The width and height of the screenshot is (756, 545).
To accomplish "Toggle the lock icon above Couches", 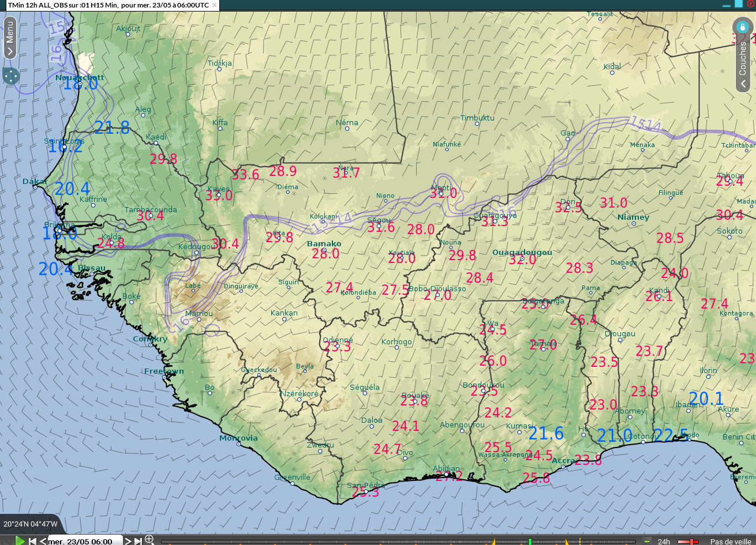I will [x=743, y=27].
